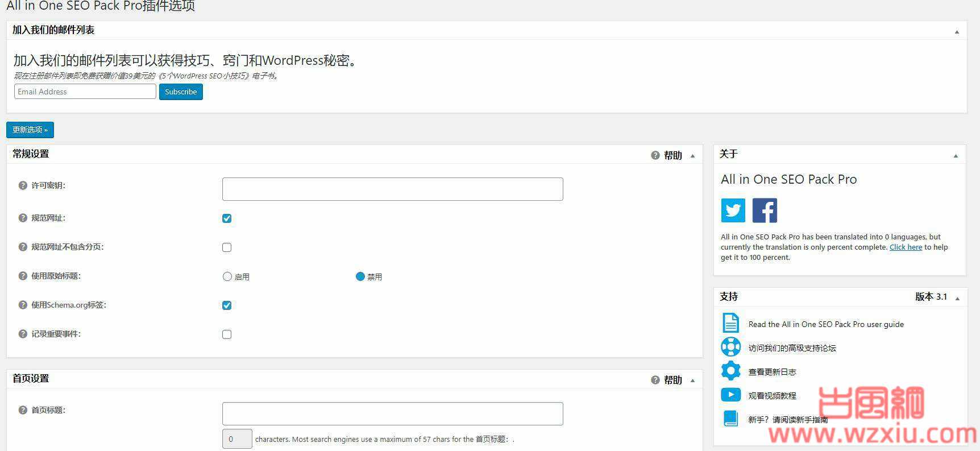Open the Click here translation link
Viewport: 980px width, 451px height.
906,247
